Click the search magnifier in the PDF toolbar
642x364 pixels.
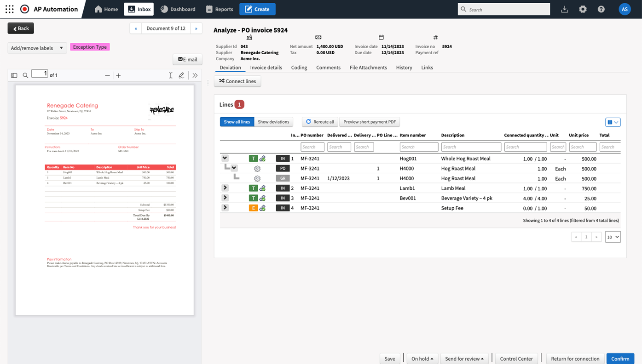coord(25,75)
